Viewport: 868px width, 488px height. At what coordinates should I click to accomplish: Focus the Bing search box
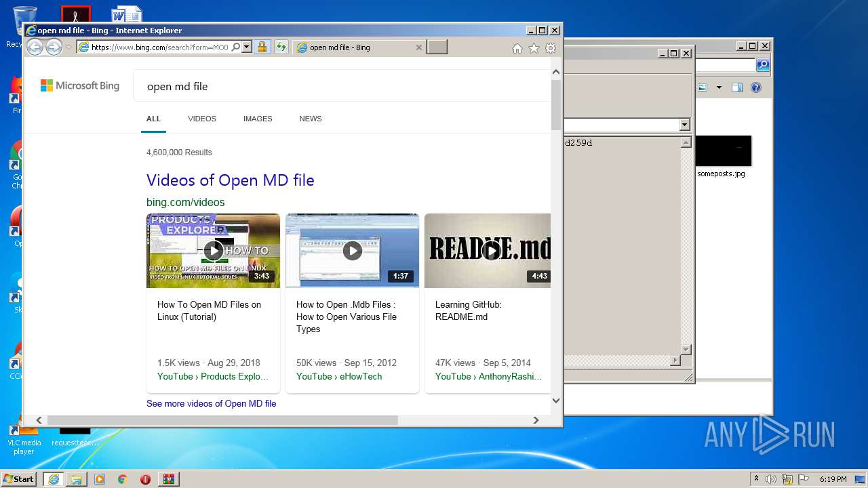(x=342, y=86)
